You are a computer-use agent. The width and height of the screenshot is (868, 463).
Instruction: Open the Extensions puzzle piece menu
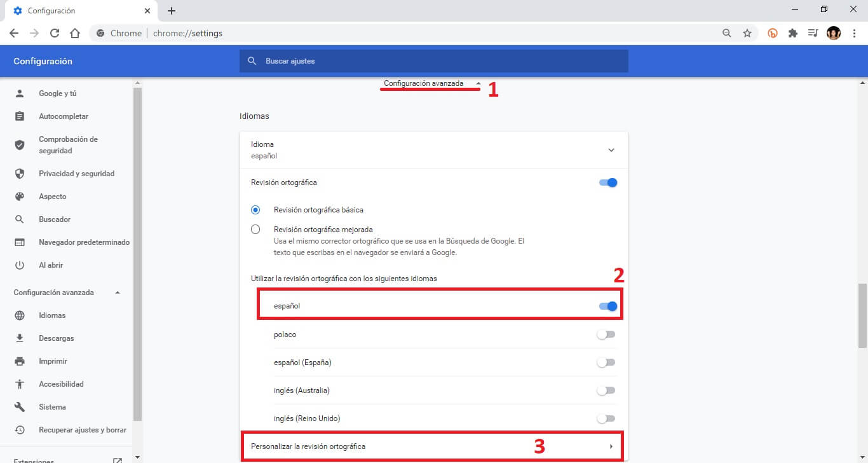click(x=793, y=33)
